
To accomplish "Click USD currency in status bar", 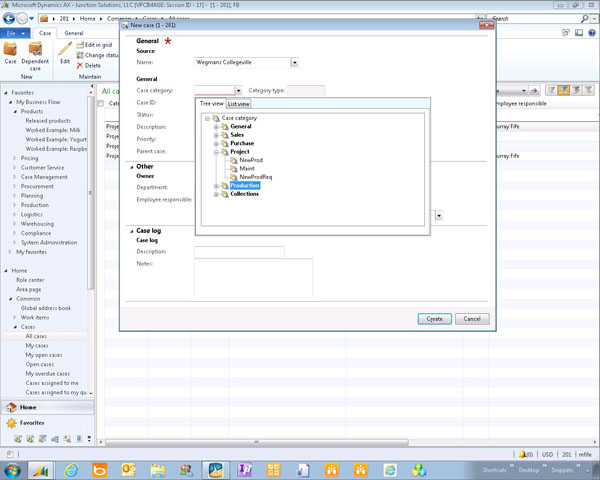I will 547,454.
